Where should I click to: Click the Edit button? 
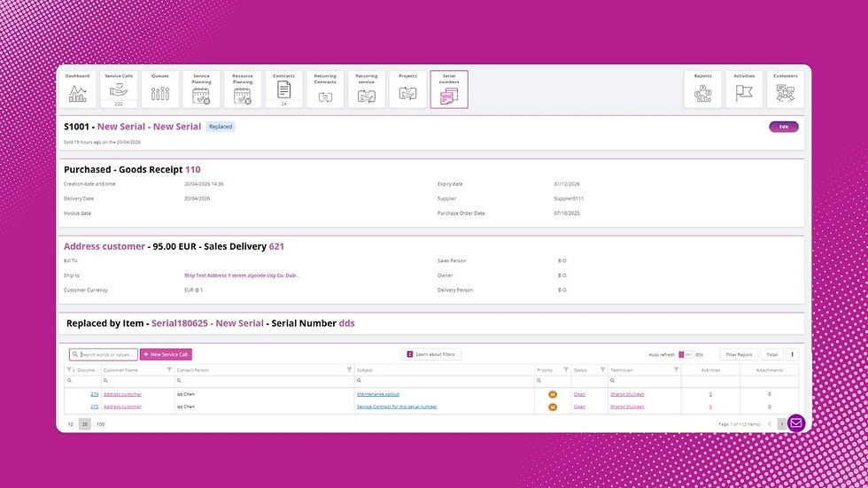(783, 127)
